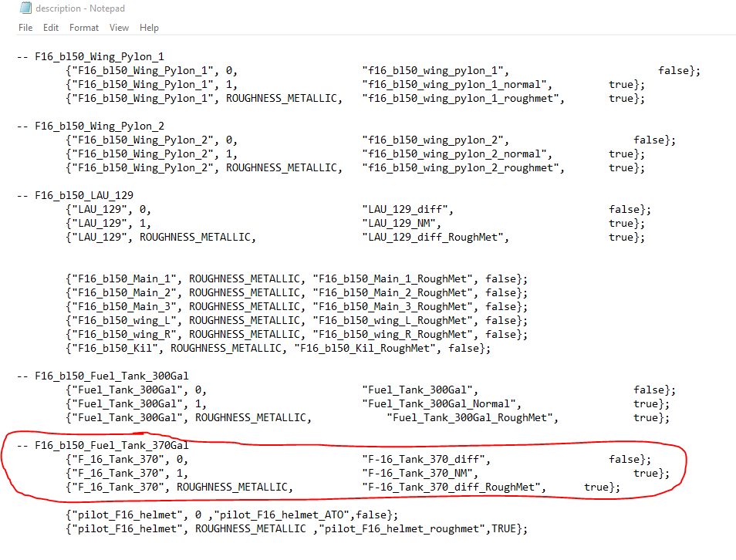Click the comment line '-- F16_bl50_Wing_Pylon_2'

(x=90, y=127)
